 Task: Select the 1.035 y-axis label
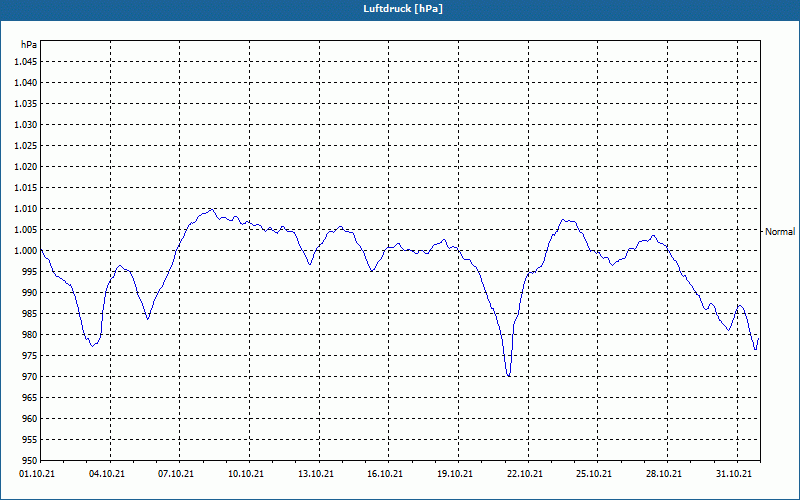click(x=27, y=104)
